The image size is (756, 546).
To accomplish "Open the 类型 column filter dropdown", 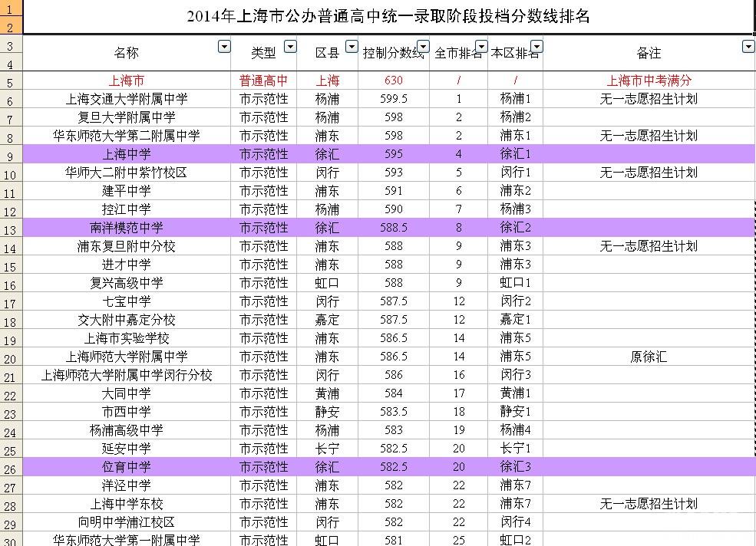I will click(290, 47).
